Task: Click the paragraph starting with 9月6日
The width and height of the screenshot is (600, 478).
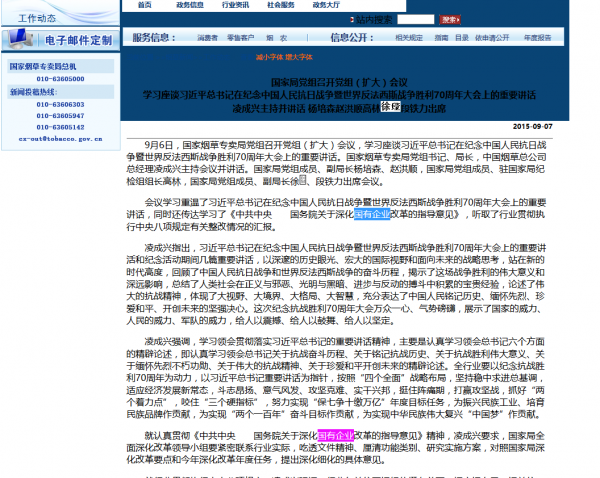Action: (x=336, y=163)
